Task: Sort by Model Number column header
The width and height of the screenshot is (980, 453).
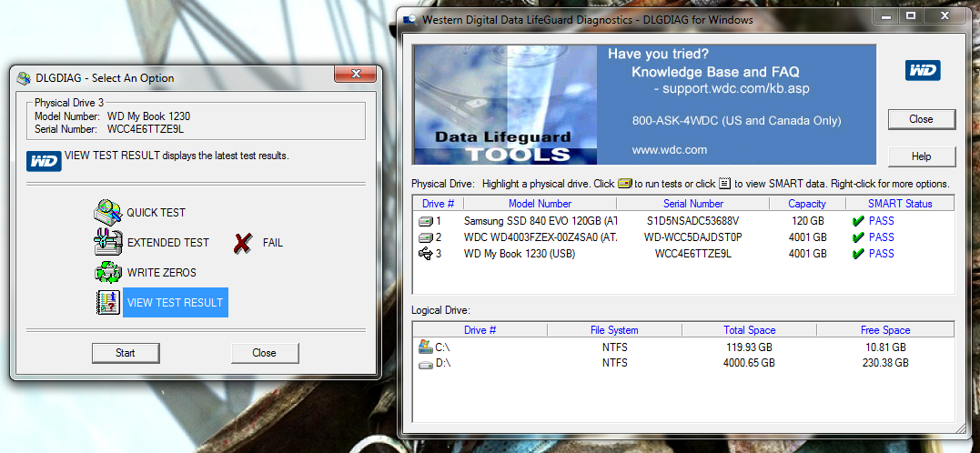Action: pos(540,204)
